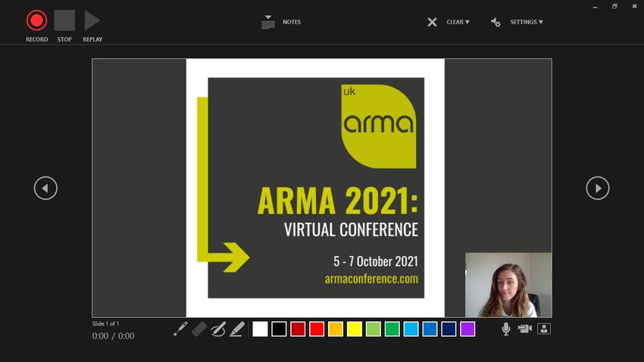The width and height of the screenshot is (644, 362).
Task: Click the 5 - 7 October 2021 date
Action: click(x=376, y=261)
